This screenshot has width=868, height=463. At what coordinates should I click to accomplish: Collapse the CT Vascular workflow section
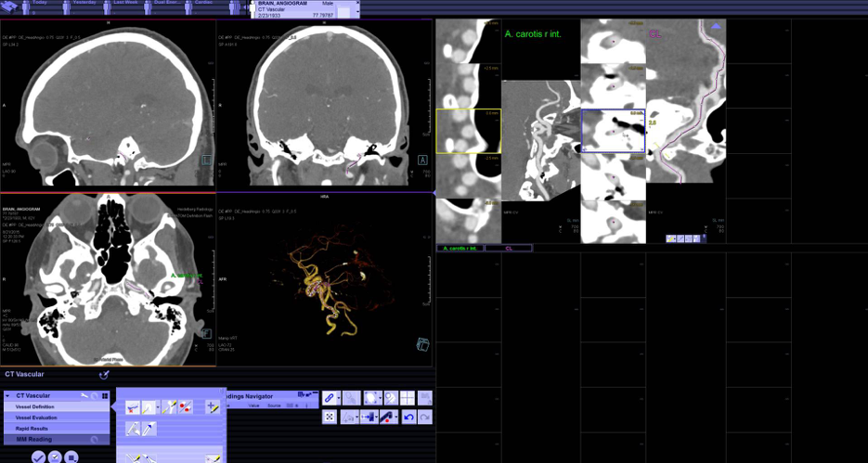(x=7, y=395)
